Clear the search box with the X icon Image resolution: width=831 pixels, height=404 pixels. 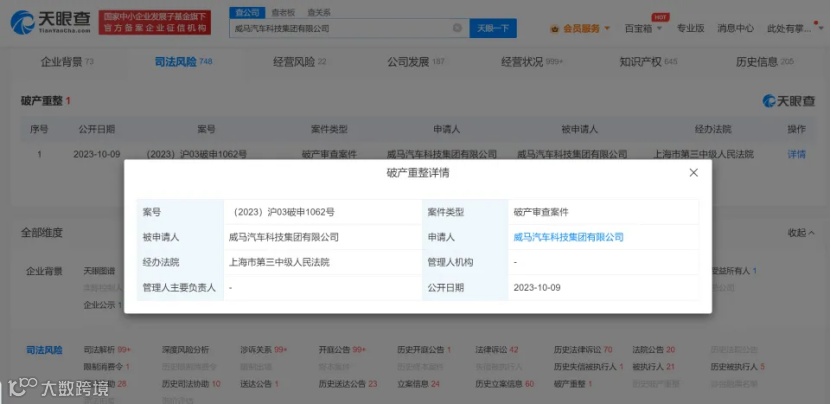click(x=457, y=28)
